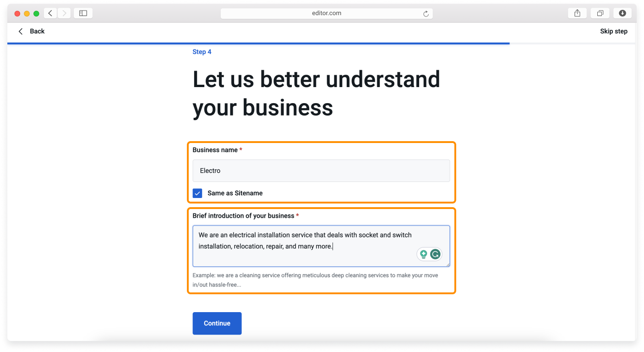Click the browser back navigation arrow

(x=50, y=13)
